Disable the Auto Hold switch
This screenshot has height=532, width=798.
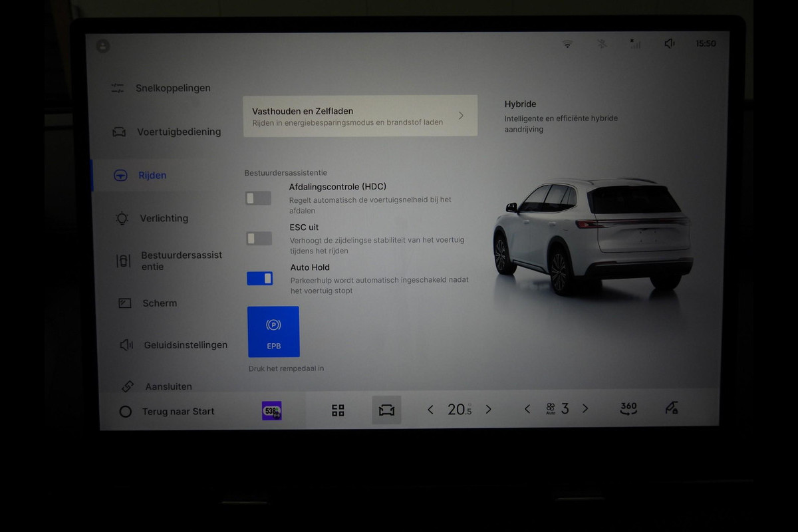(x=259, y=278)
